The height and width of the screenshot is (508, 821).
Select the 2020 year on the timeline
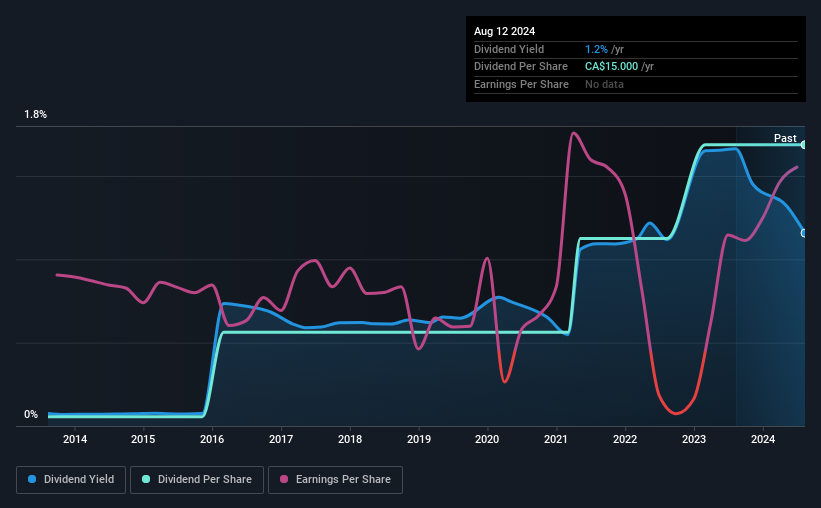[x=487, y=439]
